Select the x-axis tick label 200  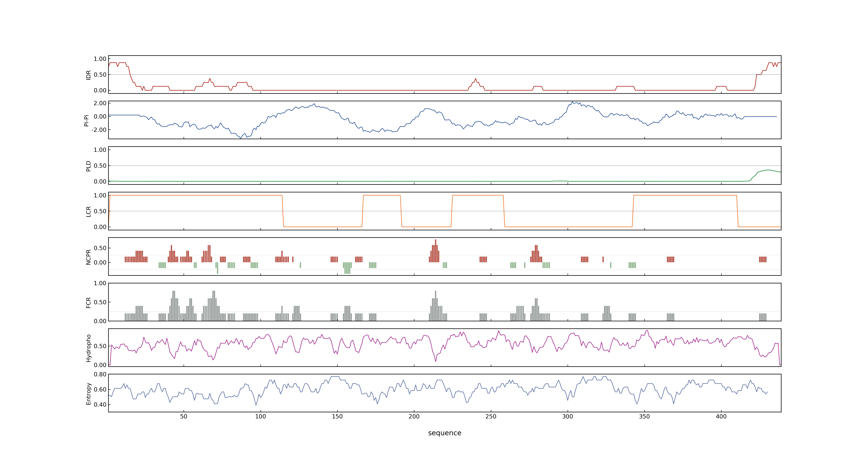pos(414,416)
